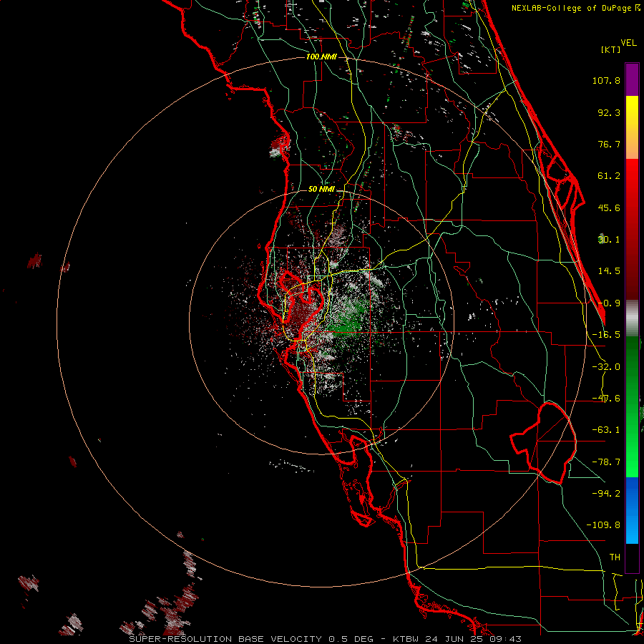
Task: Select the -0.9 velocity scale value
Action: click(x=609, y=303)
